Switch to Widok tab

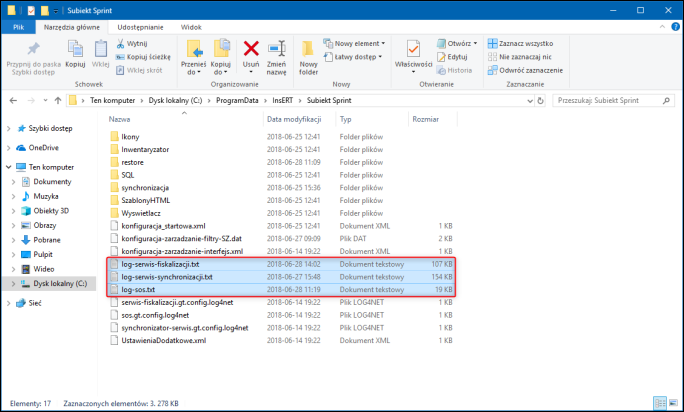pos(191,27)
